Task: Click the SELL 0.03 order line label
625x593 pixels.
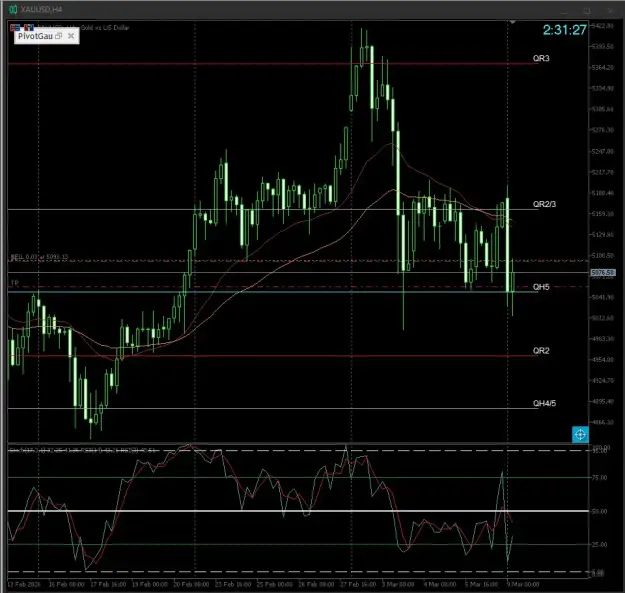Action: point(39,257)
